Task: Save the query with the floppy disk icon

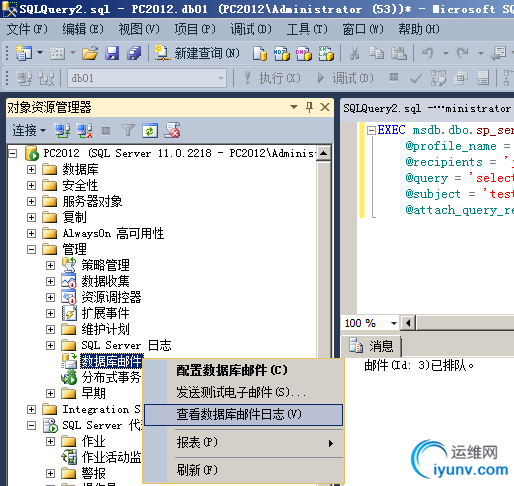Action: click(112, 53)
